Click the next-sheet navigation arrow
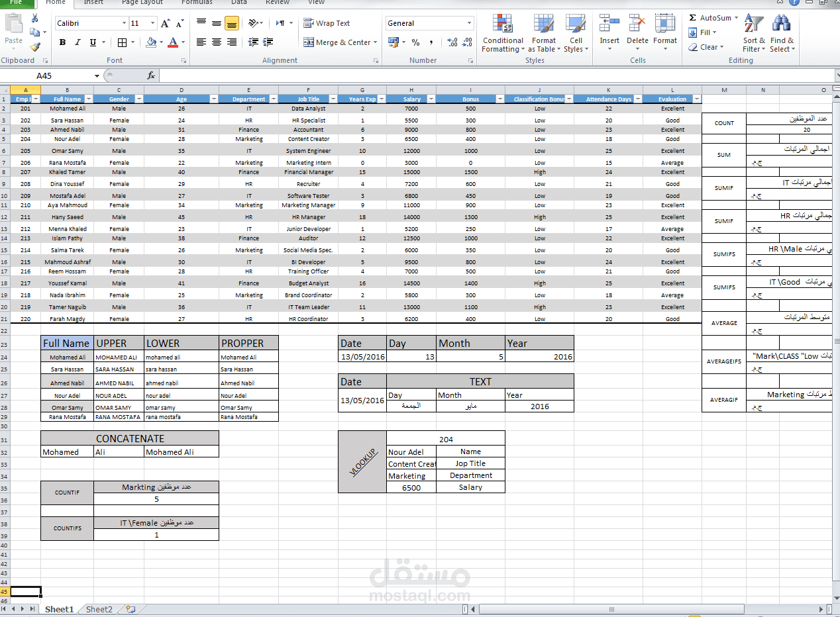The image size is (840, 617). (x=23, y=609)
